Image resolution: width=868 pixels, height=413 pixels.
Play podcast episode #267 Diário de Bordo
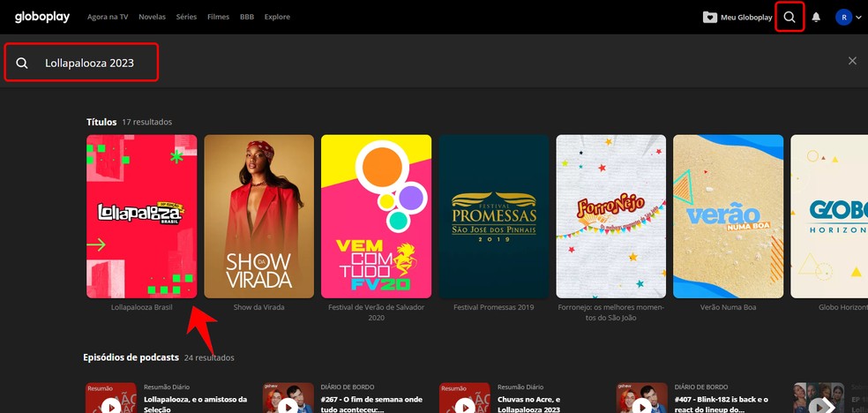tap(288, 407)
